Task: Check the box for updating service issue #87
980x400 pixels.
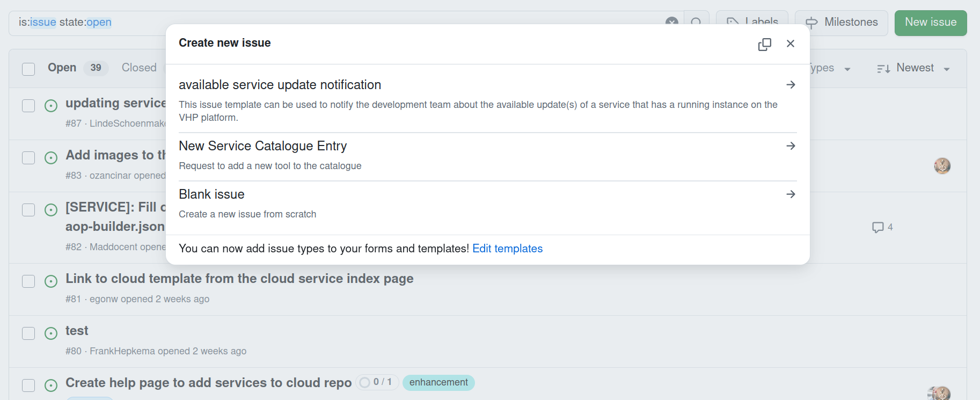Action: pos(28,105)
